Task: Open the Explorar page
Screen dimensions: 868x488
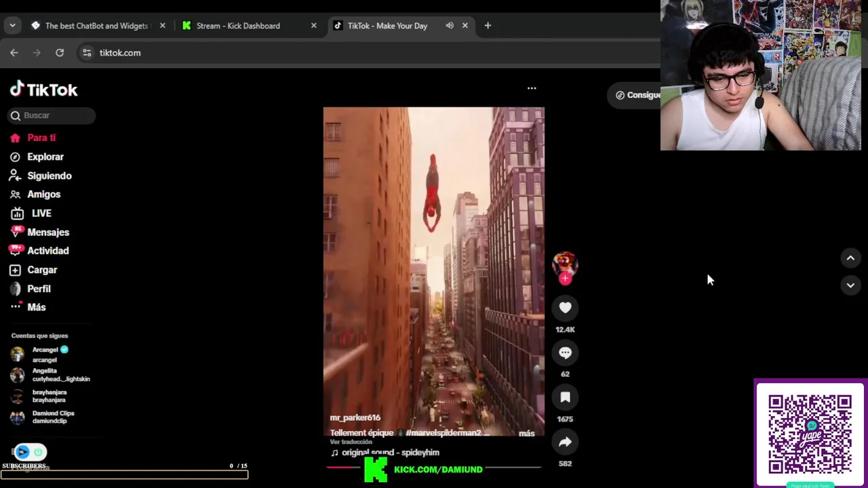Action: pos(37,157)
